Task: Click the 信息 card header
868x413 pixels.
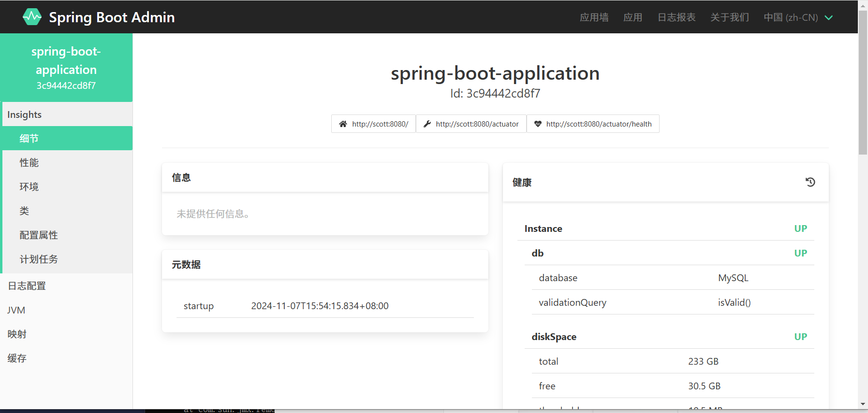Action: (x=325, y=177)
